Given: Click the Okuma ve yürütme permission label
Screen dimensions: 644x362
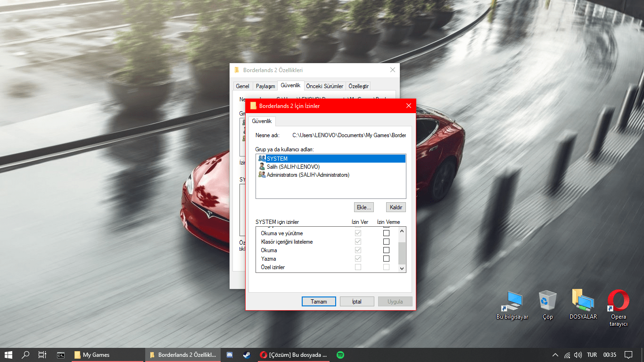Looking at the screenshot, I should click(x=282, y=233).
